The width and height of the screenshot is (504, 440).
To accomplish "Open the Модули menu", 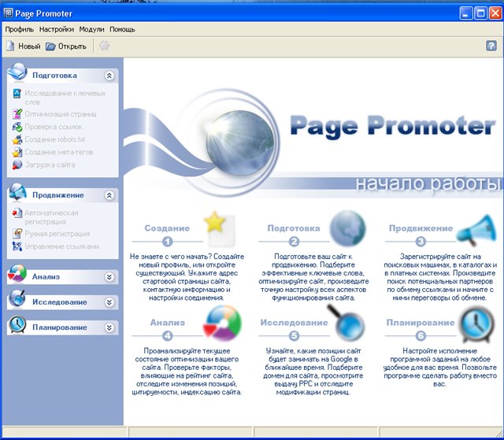I will tap(91, 29).
